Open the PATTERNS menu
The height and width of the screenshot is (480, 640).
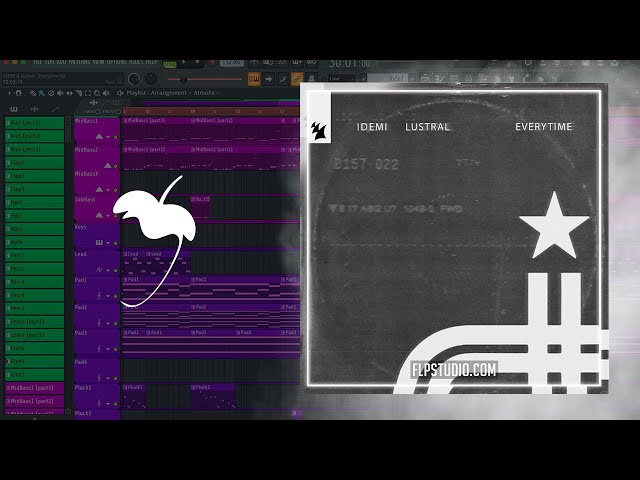click(x=80, y=62)
